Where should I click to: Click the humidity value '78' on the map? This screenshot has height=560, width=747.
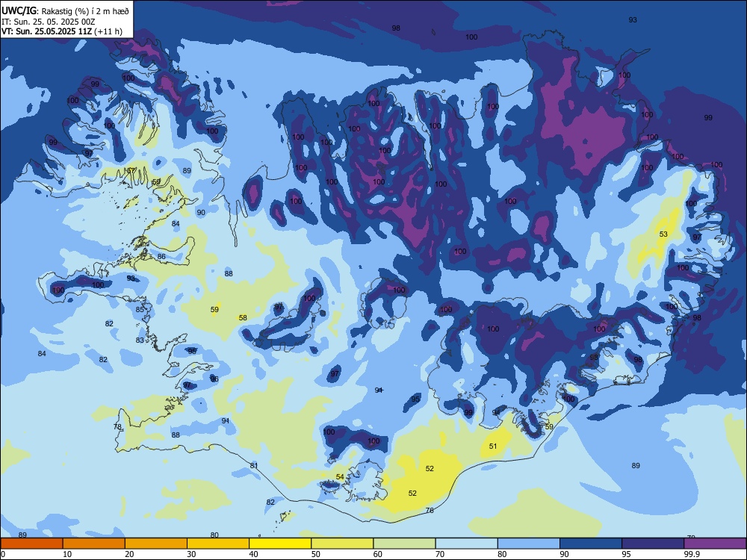118,426
